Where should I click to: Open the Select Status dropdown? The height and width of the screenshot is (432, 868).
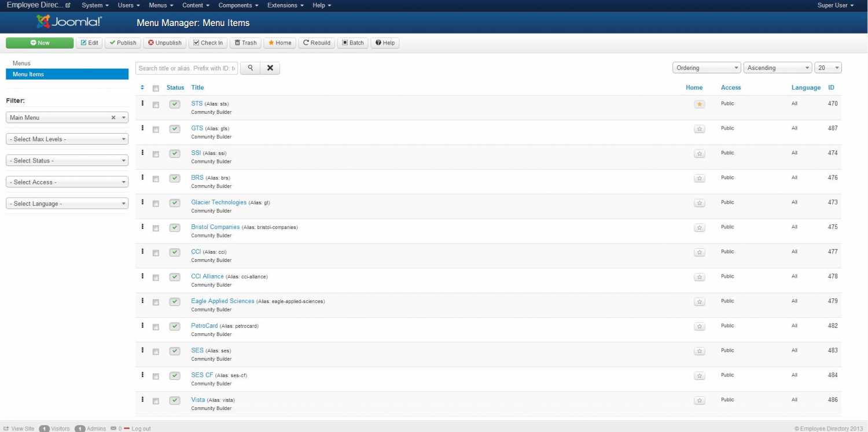pyautogui.click(x=67, y=160)
